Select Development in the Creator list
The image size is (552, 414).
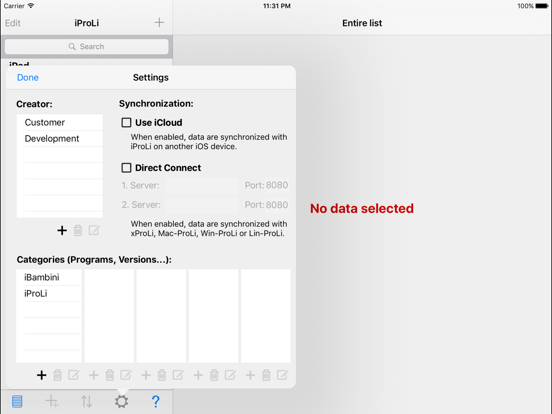pos(60,138)
